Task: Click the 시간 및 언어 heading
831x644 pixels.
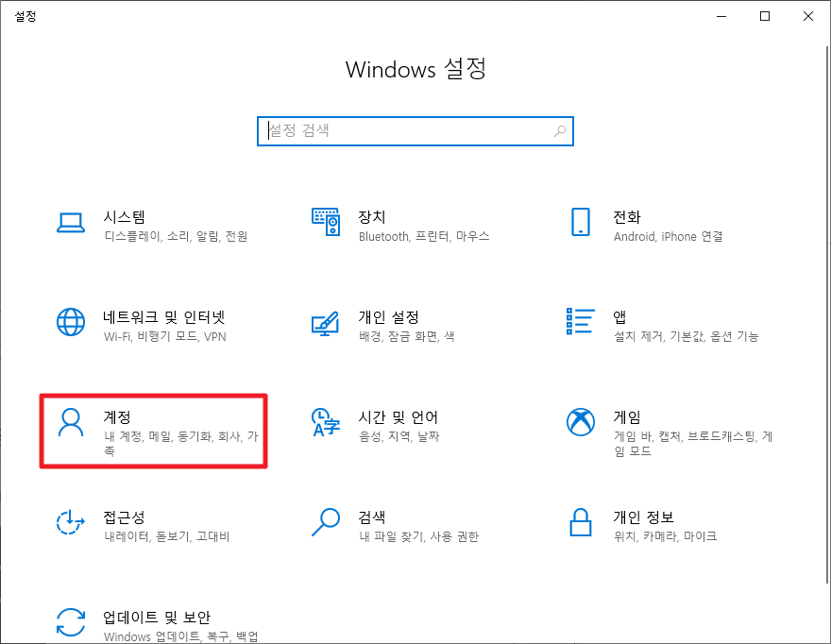Action: [x=398, y=417]
